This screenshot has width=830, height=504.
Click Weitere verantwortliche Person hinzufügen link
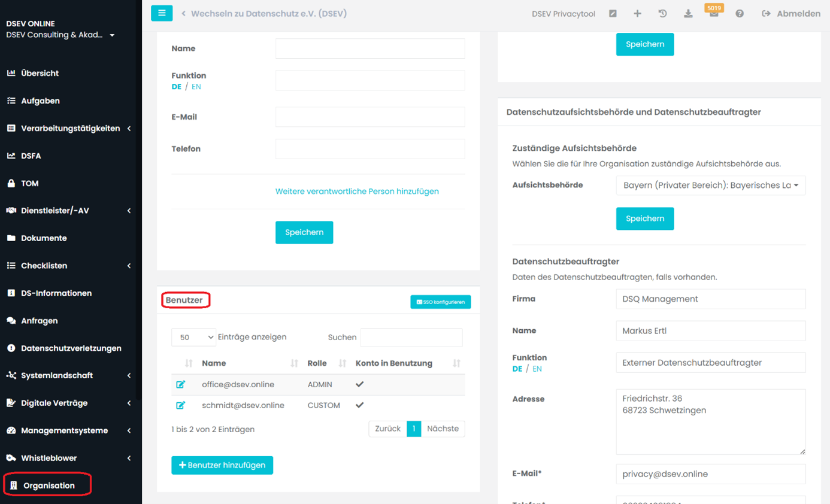[357, 192]
